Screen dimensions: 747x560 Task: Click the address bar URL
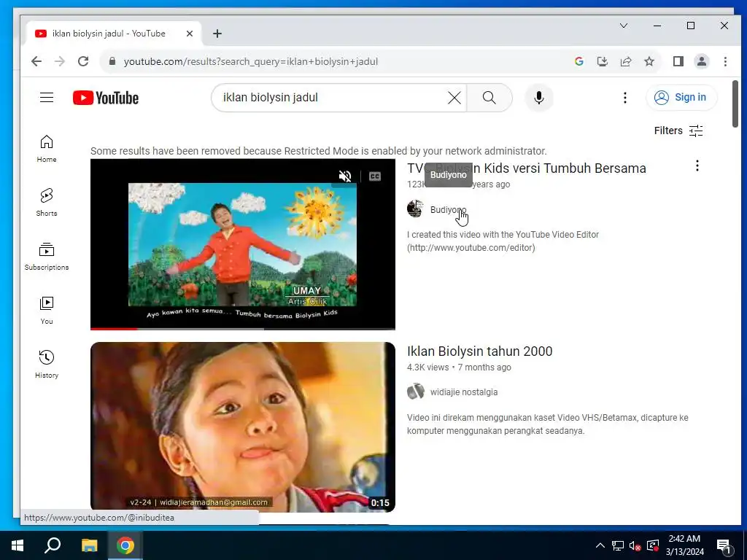click(251, 61)
